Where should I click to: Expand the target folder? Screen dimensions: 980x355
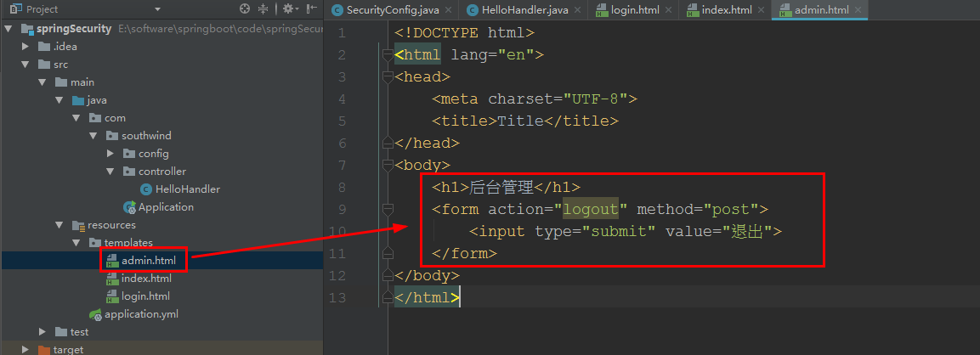(25, 349)
